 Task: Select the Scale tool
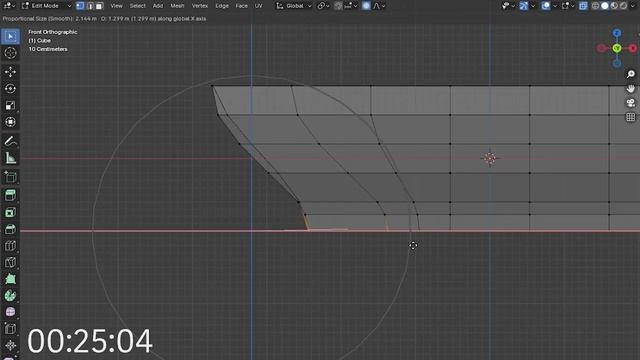(x=10, y=105)
